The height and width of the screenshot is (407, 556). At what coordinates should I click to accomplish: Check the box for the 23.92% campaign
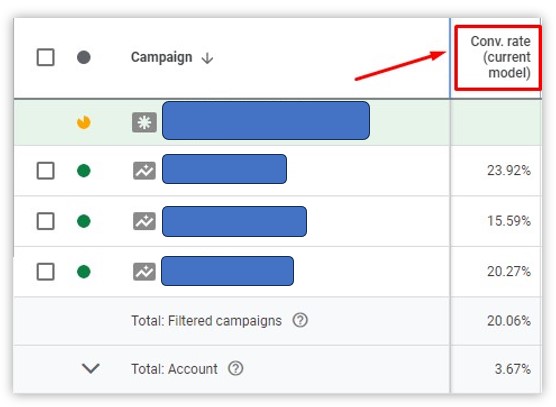click(x=46, y=171)
